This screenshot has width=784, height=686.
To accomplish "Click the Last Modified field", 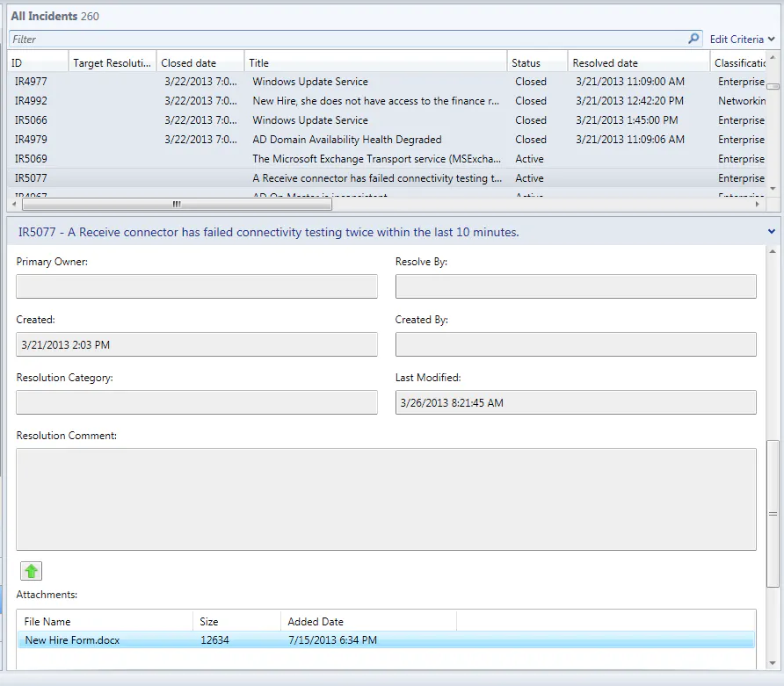I will (576, 402).
